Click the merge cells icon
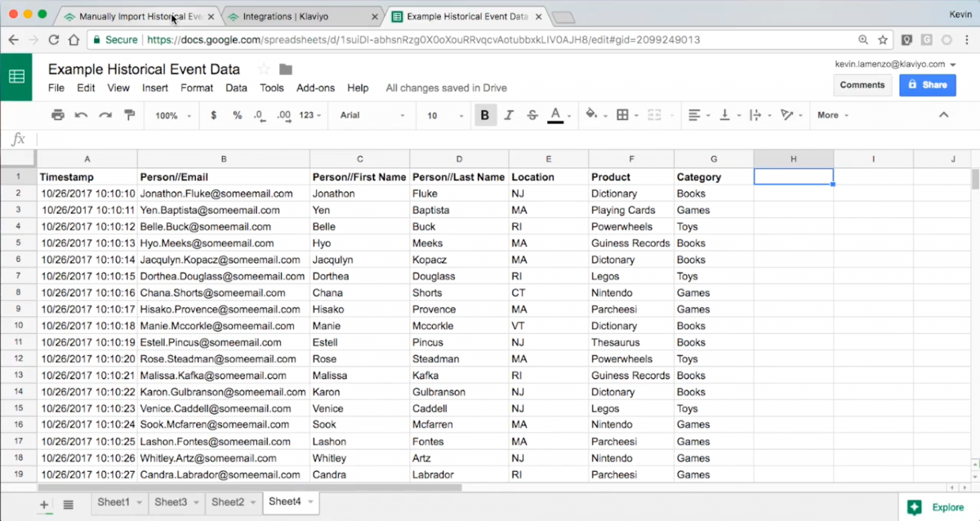980x521 pixels. (653, 115)
